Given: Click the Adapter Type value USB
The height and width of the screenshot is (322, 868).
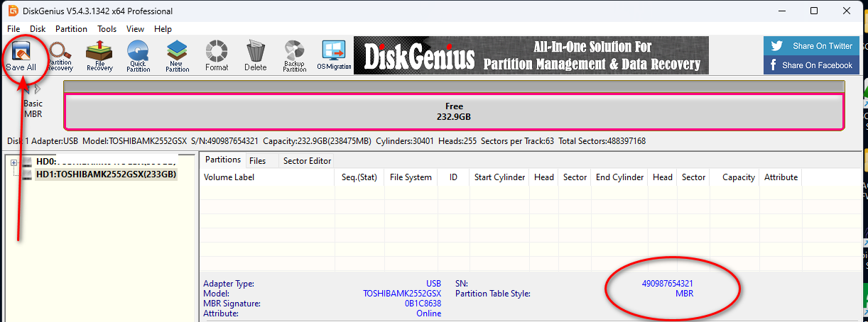Looking at the screenshot, I should [433, 284].
